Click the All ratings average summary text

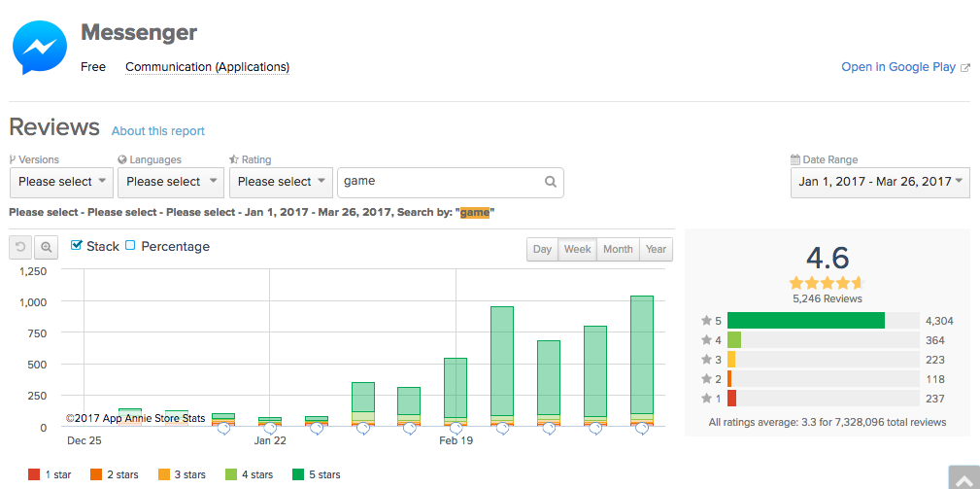828,422
